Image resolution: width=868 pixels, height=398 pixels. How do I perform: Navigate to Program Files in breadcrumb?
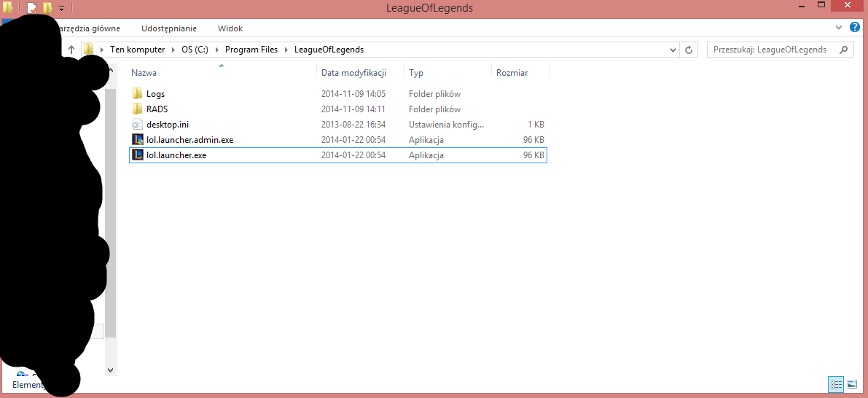(x=251, y=50)
